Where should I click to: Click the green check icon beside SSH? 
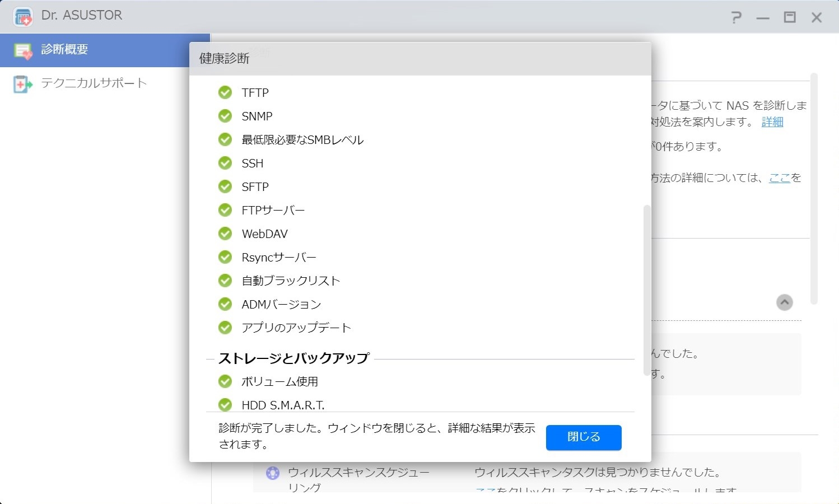[x=225, y=163]
